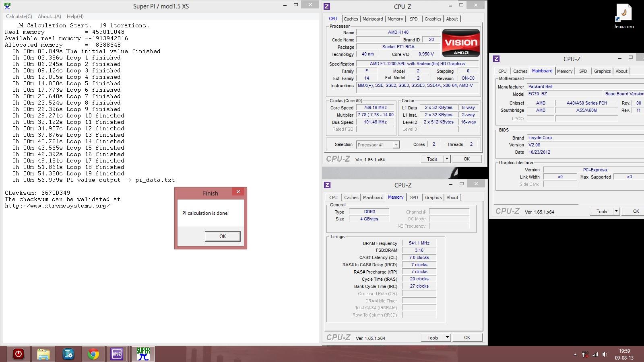
Task: Expand Tools dropdown arrow in the CPU tab window
Action: (x=447, y=159)
